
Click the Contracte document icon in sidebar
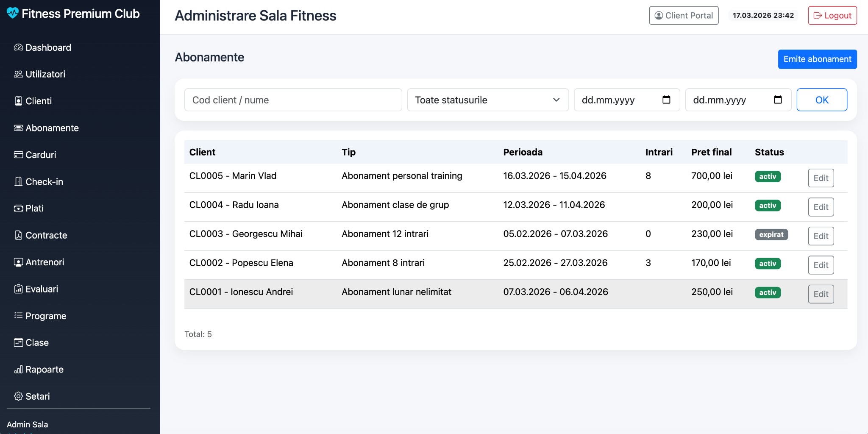[x=18, y=235]
